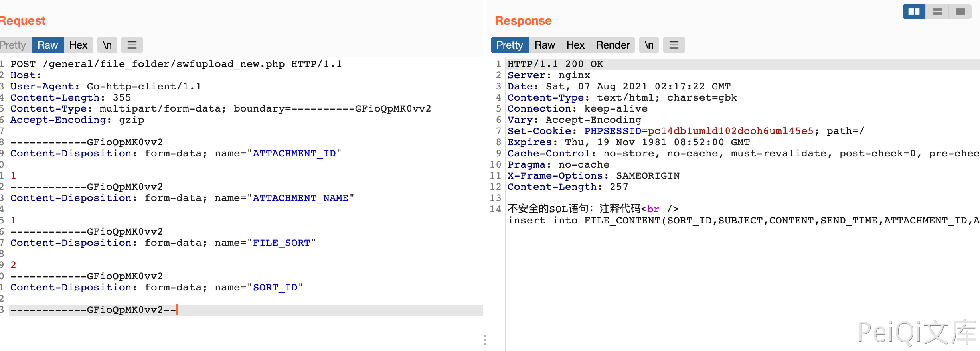Click the request Host header line
980x351 pixels.
pyautogui.click(x=26, y=75)
